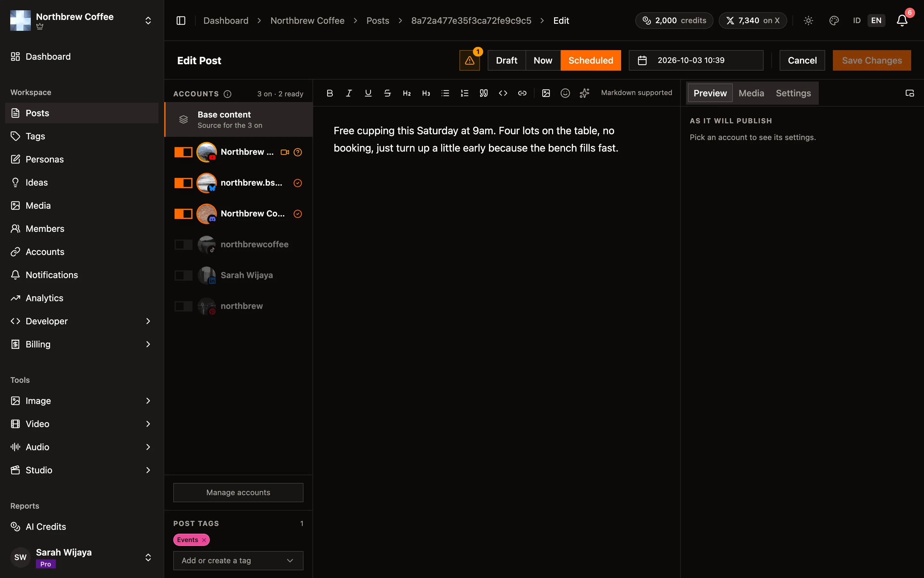
Task: Expand the Video tools menu
Action: [82, 424]
